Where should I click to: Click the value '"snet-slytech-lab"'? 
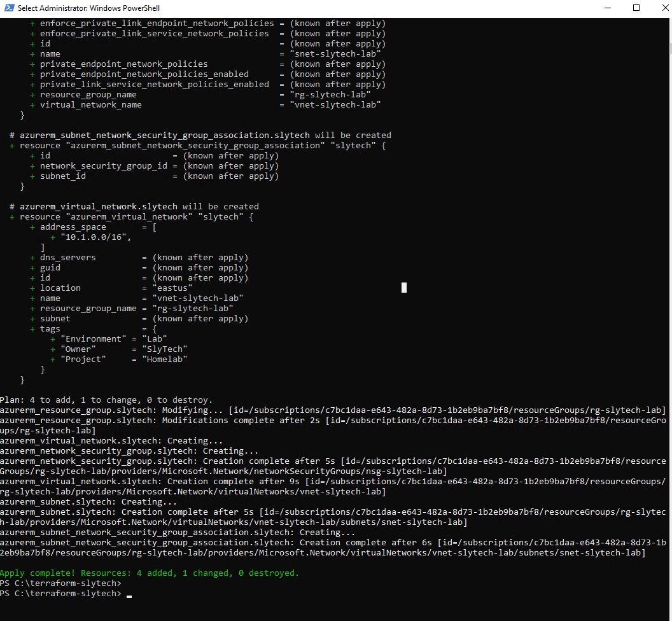tap(335, 54)
